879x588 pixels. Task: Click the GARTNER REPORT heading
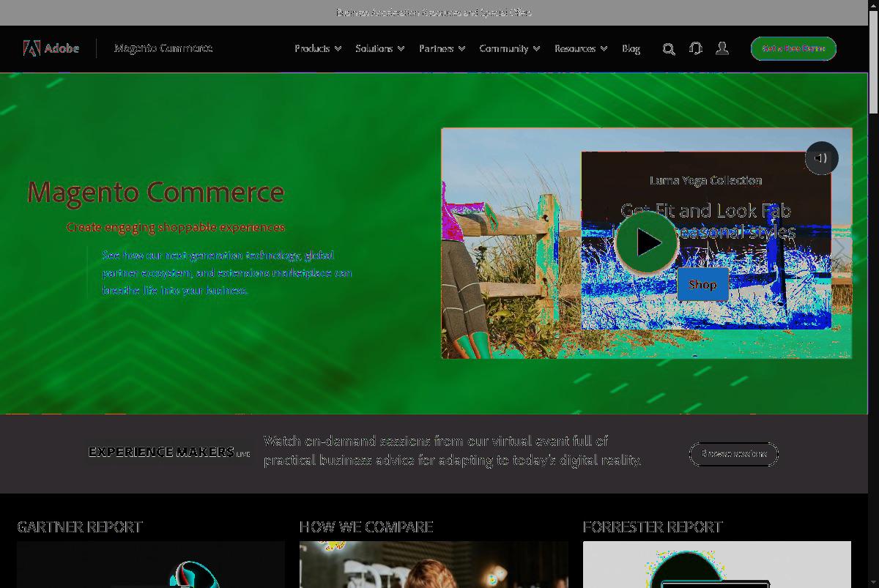(x=80, y=526)
